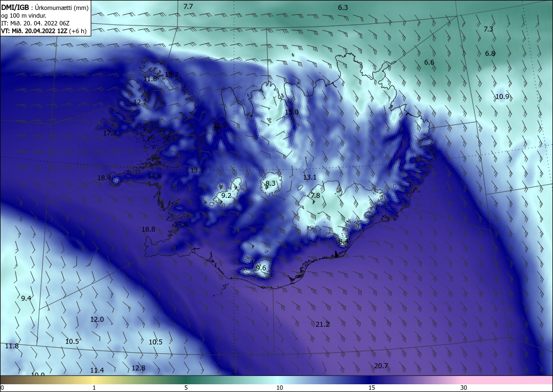The height and width of the screenshot is (392, 553).
Task: Click the 11.4 map value
Action: (97, 370)
